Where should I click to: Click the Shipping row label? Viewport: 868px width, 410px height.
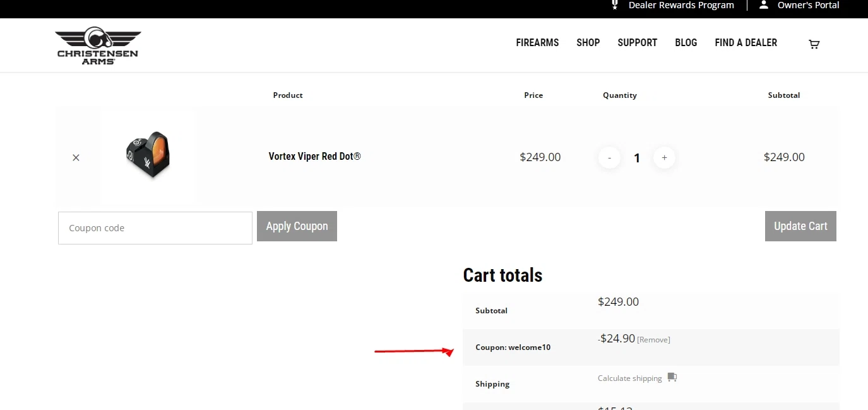coord(492,384)
